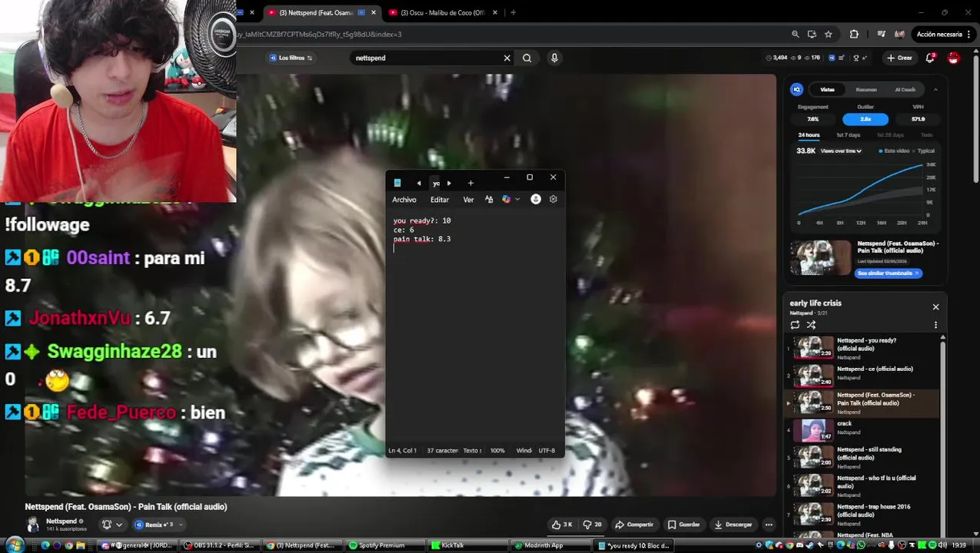Close the early life crisis playlist panel
The image size is (980, 553).
click(935, 306)
